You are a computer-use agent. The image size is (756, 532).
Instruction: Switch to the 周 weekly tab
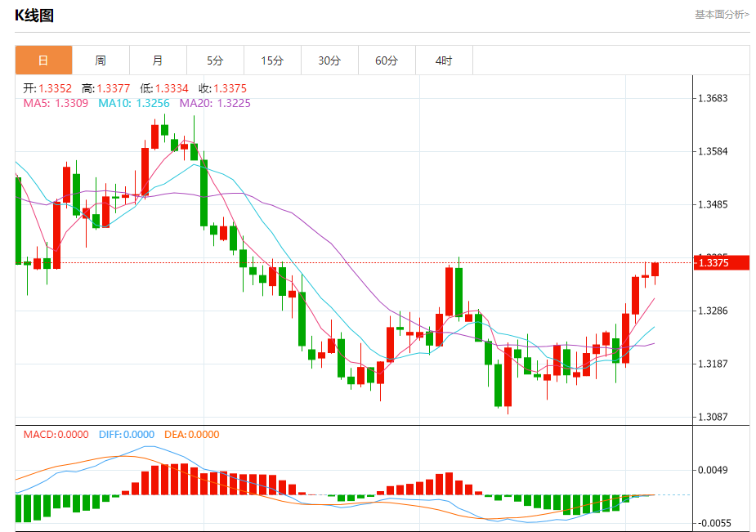click(x=101, y=60)
